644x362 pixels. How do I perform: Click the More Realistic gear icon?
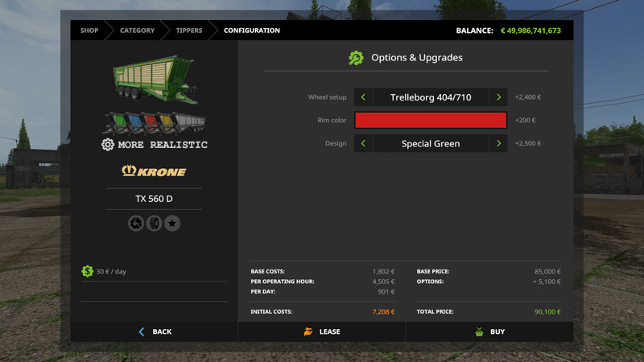108,145
